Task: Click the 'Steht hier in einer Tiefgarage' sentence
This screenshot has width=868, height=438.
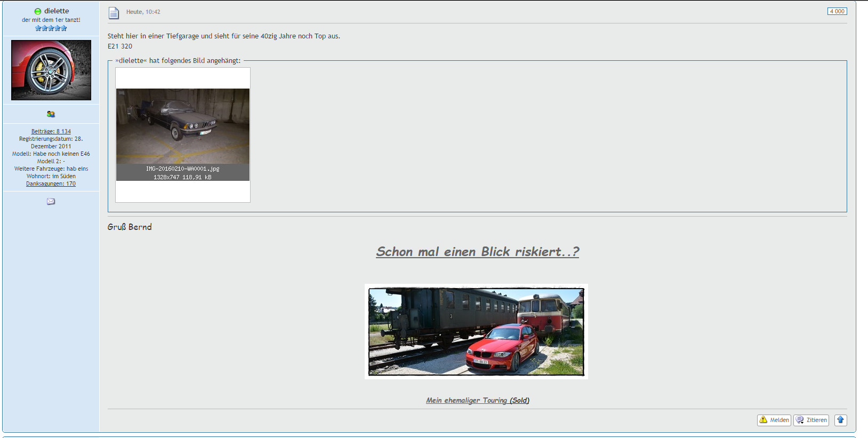Action: tap(224, 36)
